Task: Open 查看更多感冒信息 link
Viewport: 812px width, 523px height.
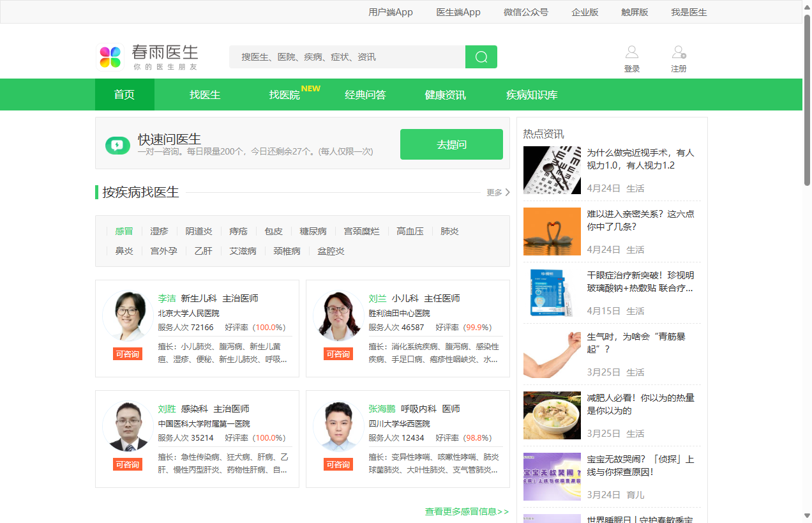Action: (x=467, y=512)
